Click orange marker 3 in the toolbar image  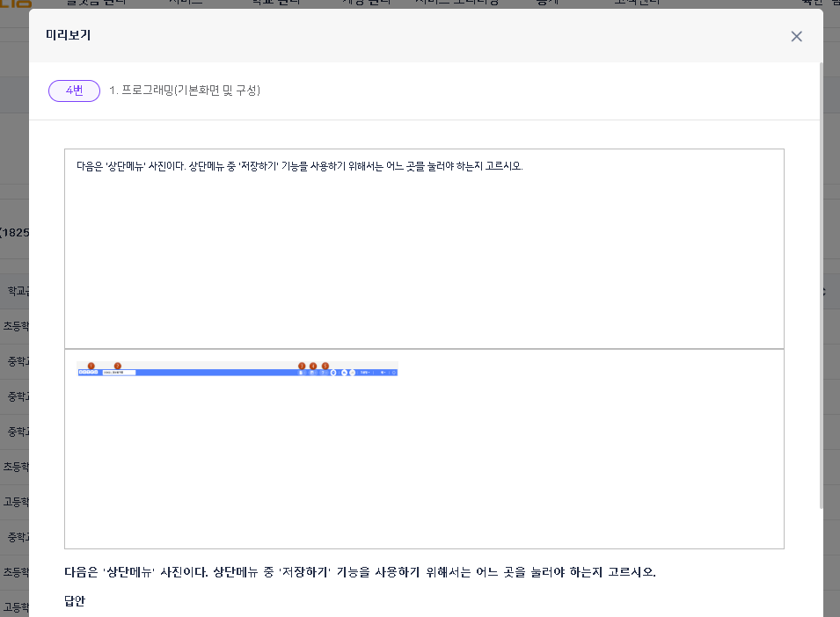[302, 366]
